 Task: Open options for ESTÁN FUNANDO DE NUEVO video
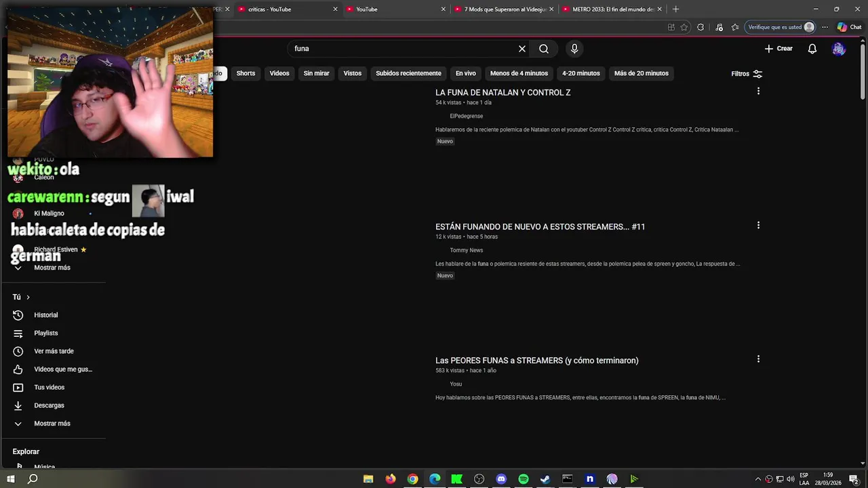pyautogui.click(x=758, y=225)
